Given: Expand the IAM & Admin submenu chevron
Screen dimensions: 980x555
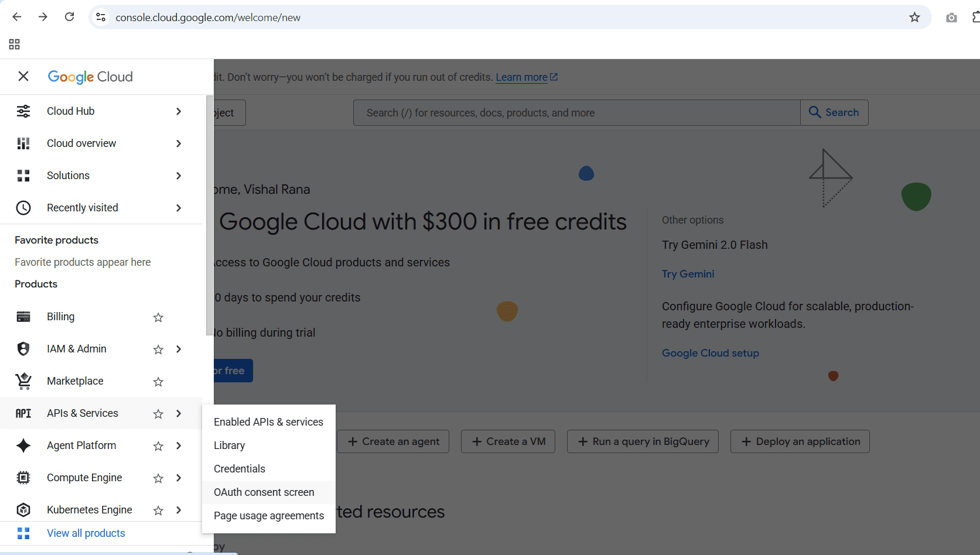Looking at the screenshot, I should click(x=179, y=349).
